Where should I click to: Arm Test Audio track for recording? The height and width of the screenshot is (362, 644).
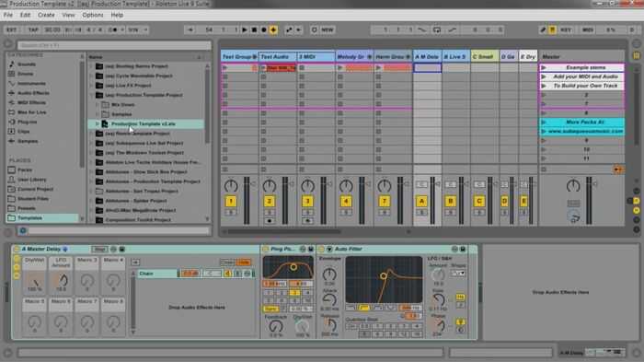click(270, 221)
